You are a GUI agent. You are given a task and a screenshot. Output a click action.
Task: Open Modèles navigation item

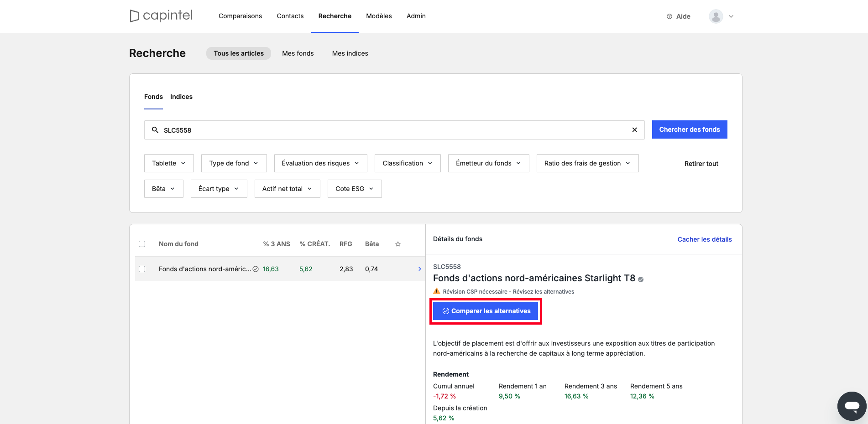tap(379, 16)
